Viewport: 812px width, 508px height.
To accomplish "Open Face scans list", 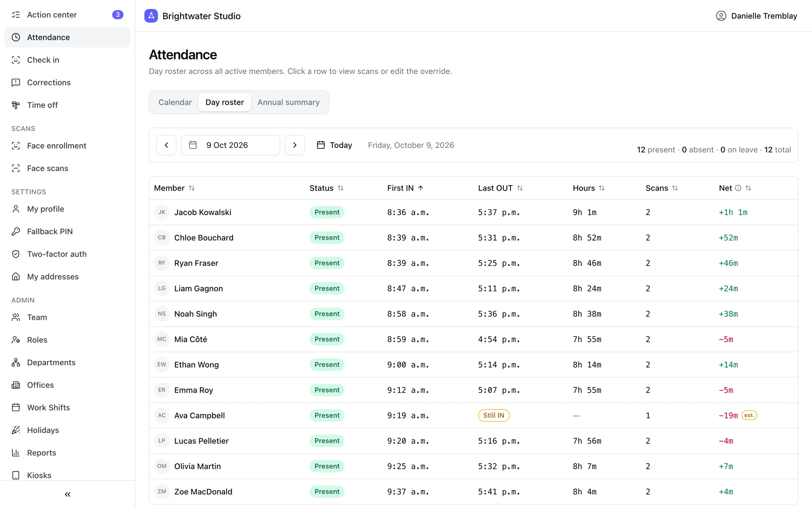I will [67, 168].
